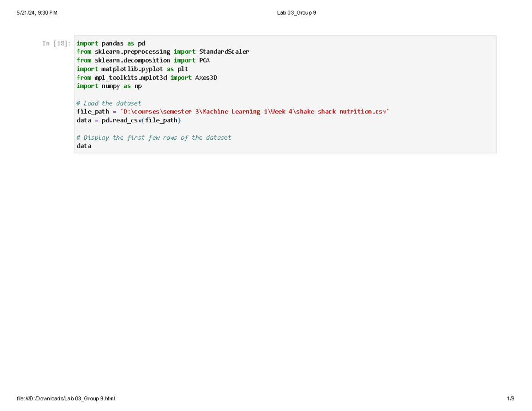Click the pd.read_csv(file_path) call
This screenshot has height=411, width=532.
(141, 120)
